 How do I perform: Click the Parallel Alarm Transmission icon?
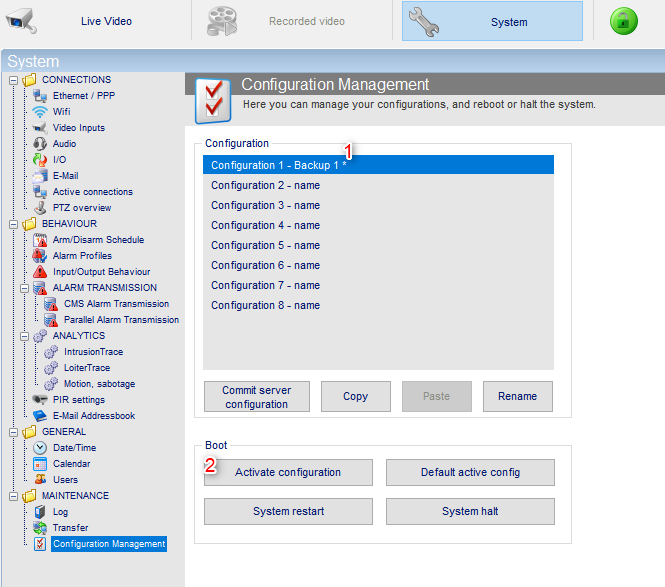pyautogui.click(x=51, y=320)
